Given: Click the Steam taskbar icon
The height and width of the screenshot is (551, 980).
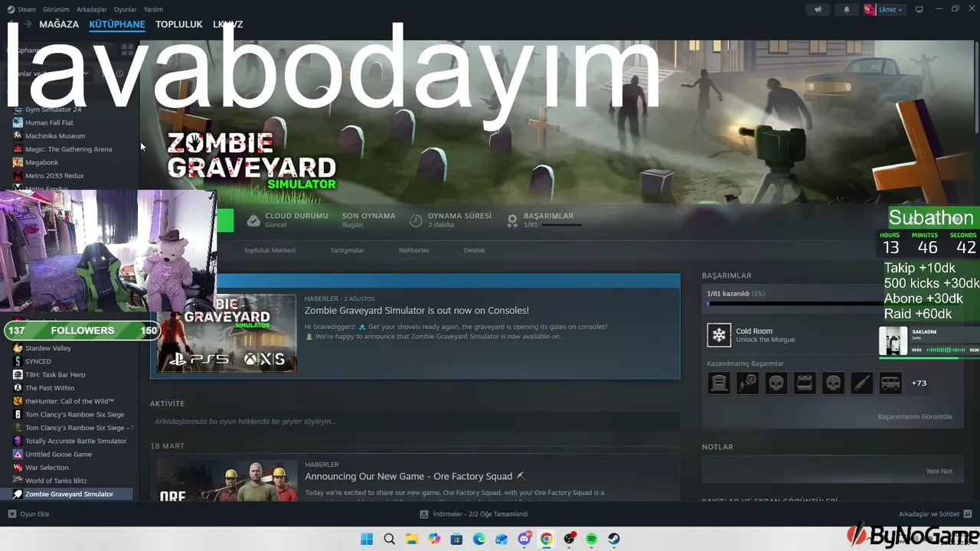Looking at the screenshot, I should click(614, 539).
